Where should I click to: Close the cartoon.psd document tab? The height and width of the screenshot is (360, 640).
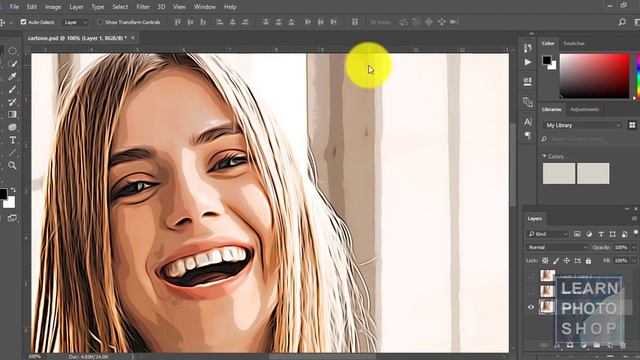[133, 38]
